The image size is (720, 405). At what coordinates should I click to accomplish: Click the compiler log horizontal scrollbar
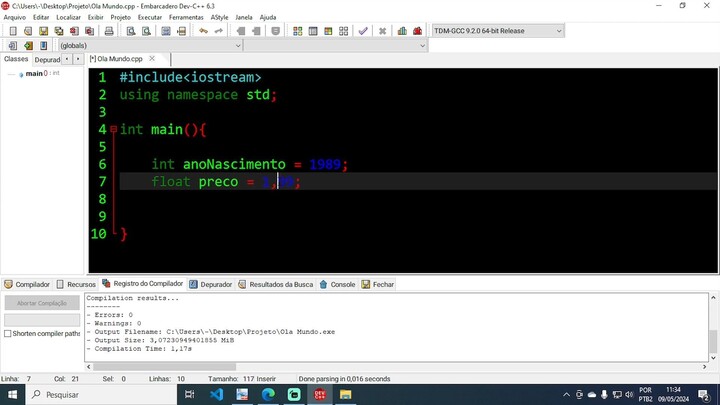(164, 367)
